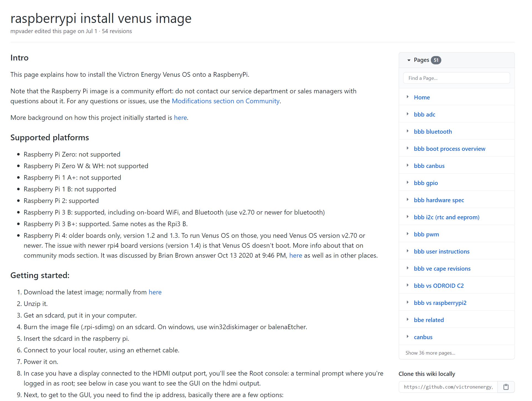Select the clone wiki URL field
Viewport: 532px width, 401px height.
(448, 387)
